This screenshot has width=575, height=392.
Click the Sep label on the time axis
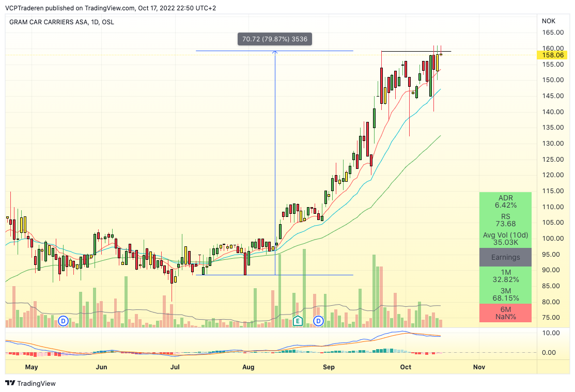click(329, 367)
